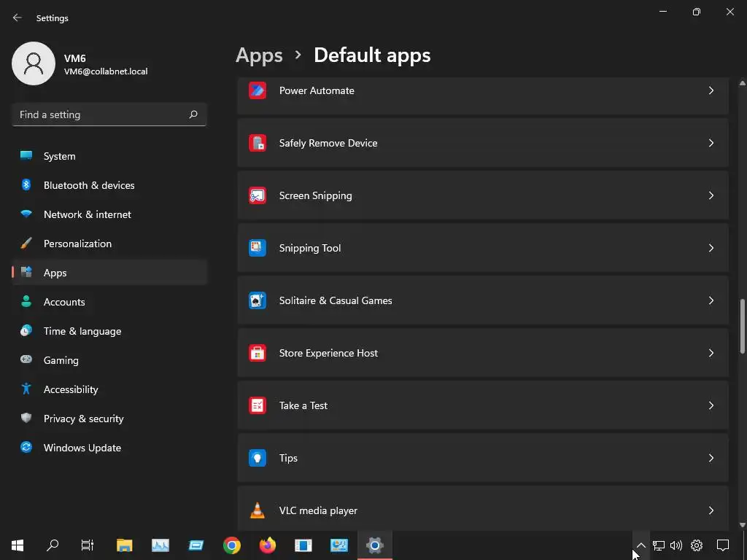Open Google Chrome from the taskbar

point(232,545)
